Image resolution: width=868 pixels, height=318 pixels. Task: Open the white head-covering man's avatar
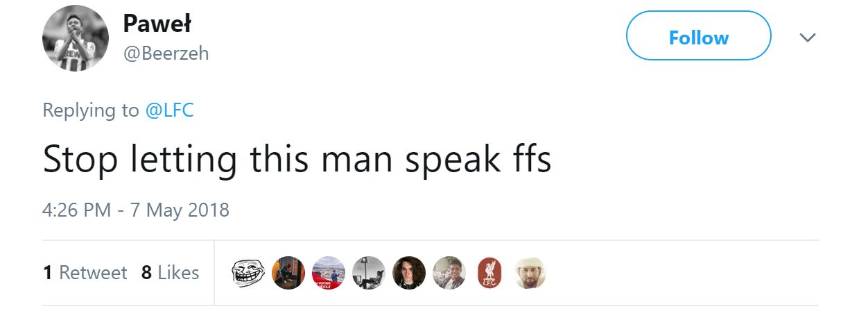click(x=530, y=273)
